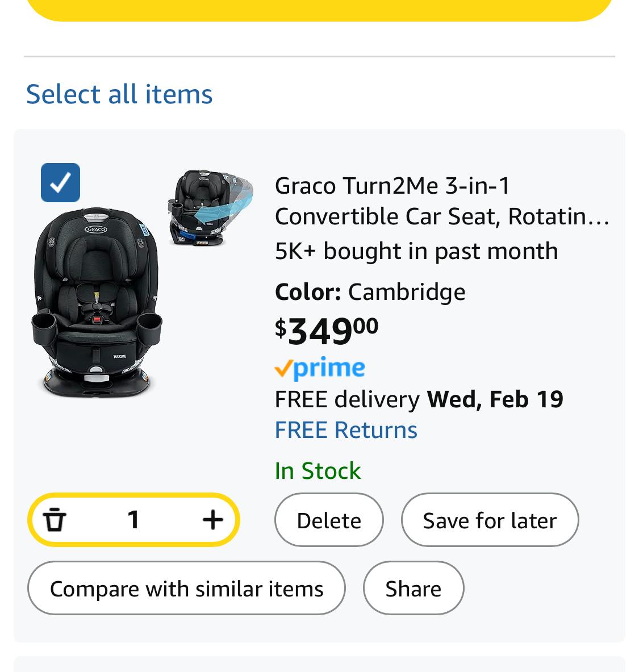
Task: Click the yellow button at the top
Action: (x=319, y=10)
